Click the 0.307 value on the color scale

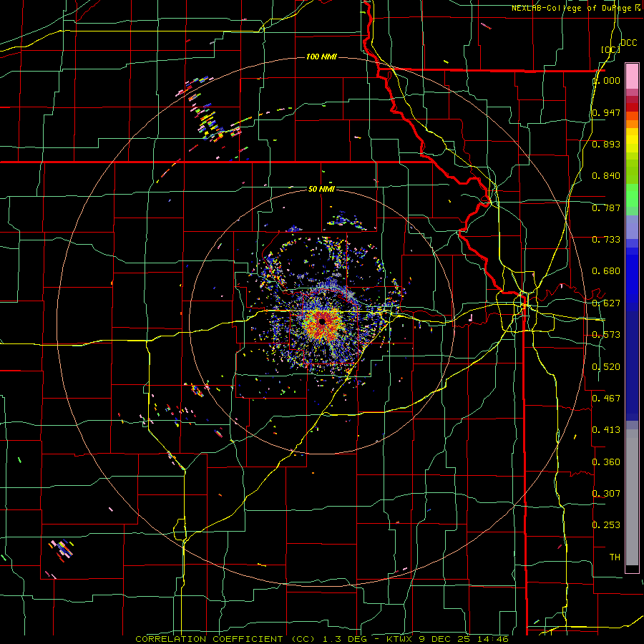click(x=606, y=493)
